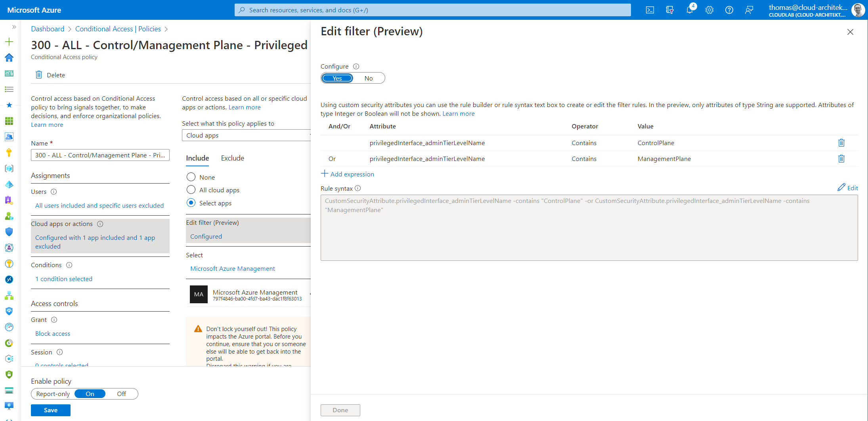Viewport: 868px width, 421px height.
Task: Click the account avatar picture
Action: click(x=858, y=10)
